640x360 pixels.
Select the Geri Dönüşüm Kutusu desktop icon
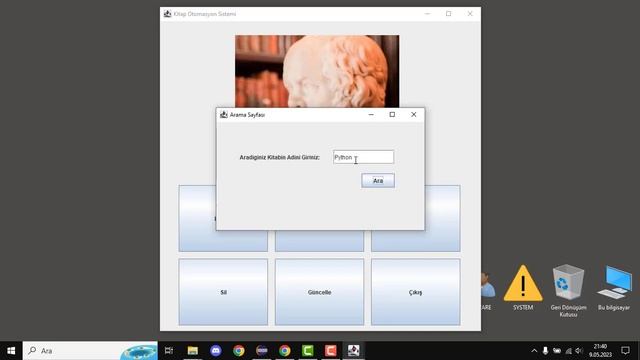pos(568,291)
